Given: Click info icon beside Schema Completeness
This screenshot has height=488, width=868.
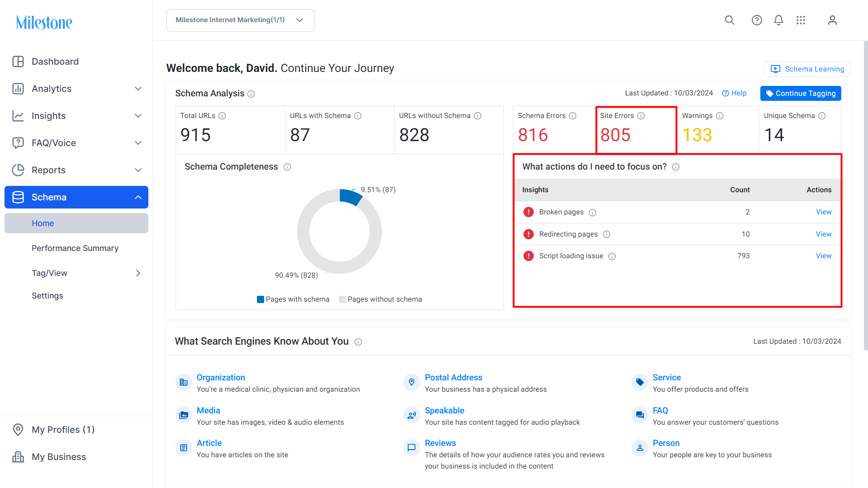Looking at the screenshot, I should click(x=287, y=167).
